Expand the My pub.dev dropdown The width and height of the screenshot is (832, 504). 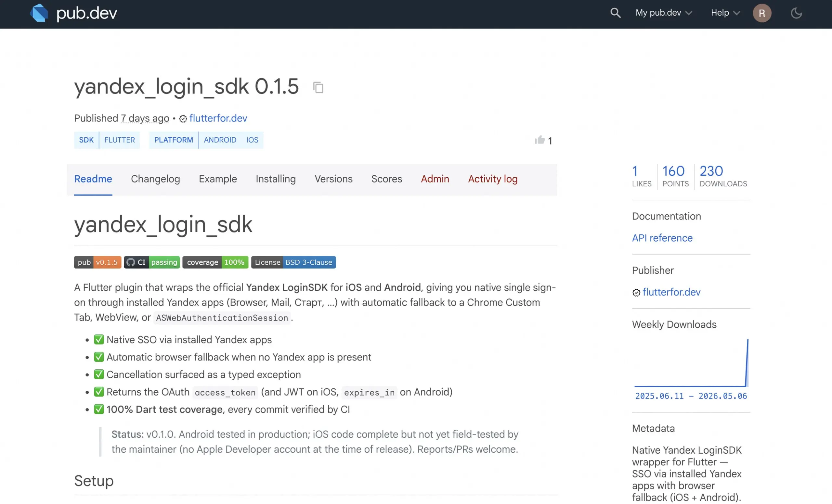(x=664, y=13)
